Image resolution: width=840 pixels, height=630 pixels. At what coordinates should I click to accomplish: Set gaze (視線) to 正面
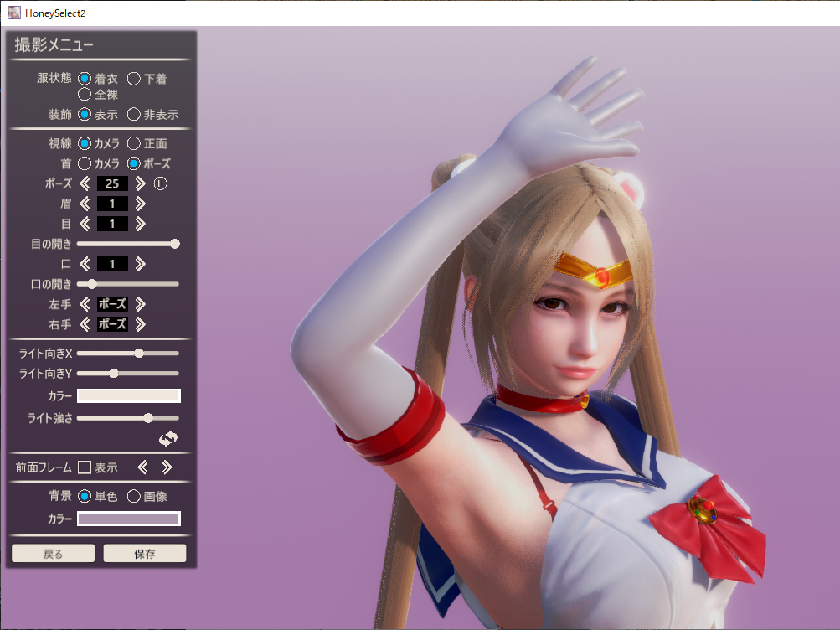pos(133,143)
